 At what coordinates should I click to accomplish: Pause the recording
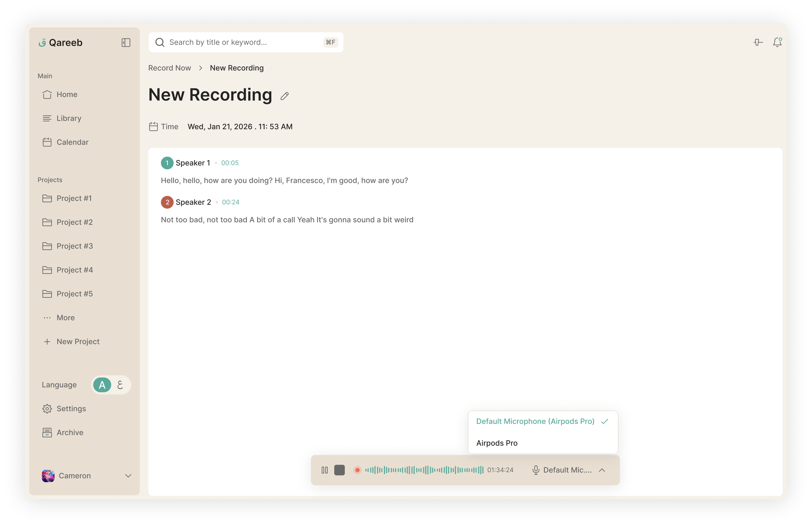click(x=325, y=470)
